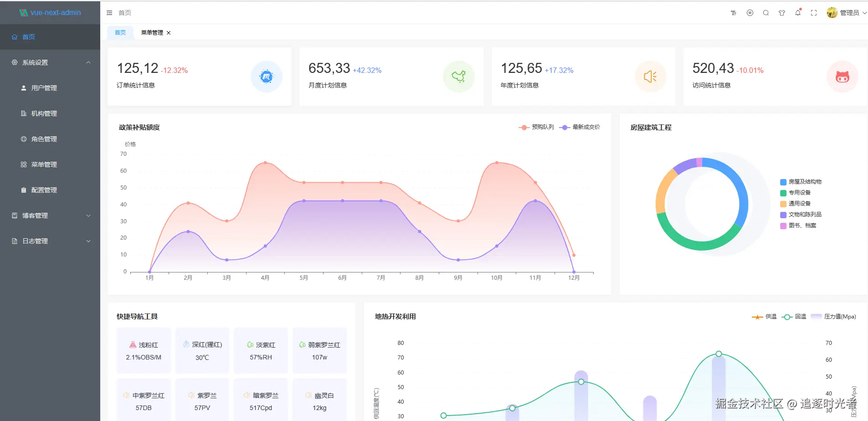Toggle 文物和陈列品 legend item
868x421 pixels.
click(x=801, y=215)
